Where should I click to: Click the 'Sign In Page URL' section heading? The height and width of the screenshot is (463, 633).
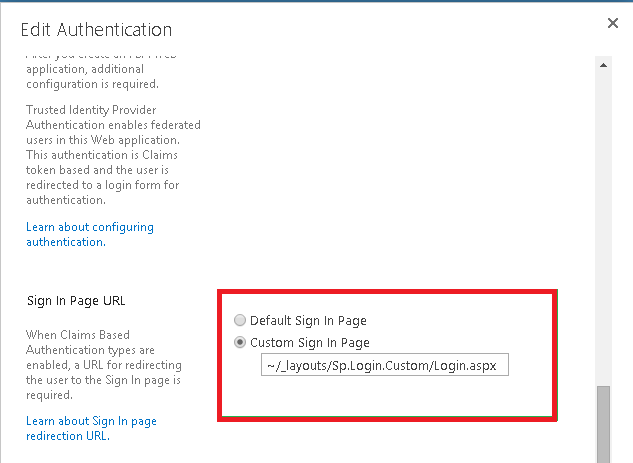point(76,301)
